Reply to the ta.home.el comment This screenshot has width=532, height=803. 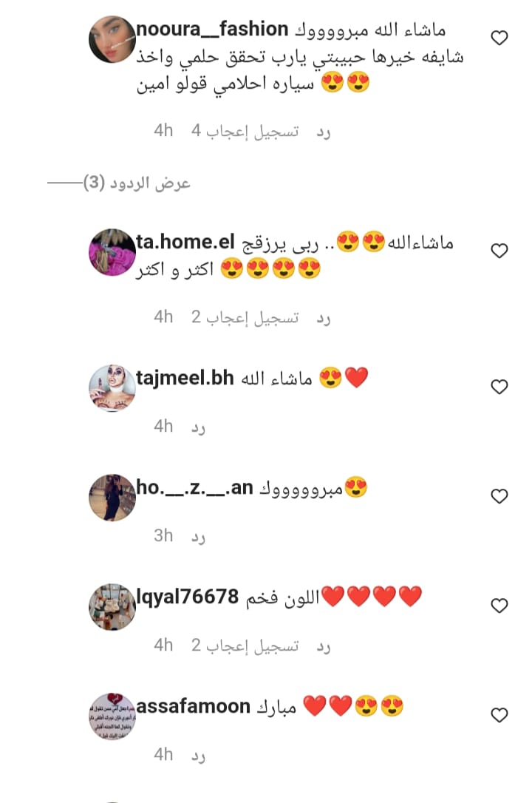(x=324, y=319)
